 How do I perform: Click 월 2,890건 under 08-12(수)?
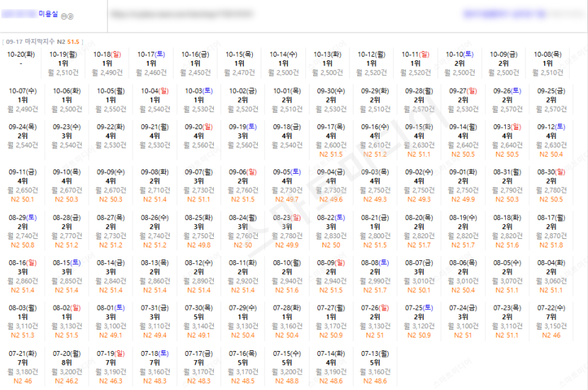coord(199,281)
